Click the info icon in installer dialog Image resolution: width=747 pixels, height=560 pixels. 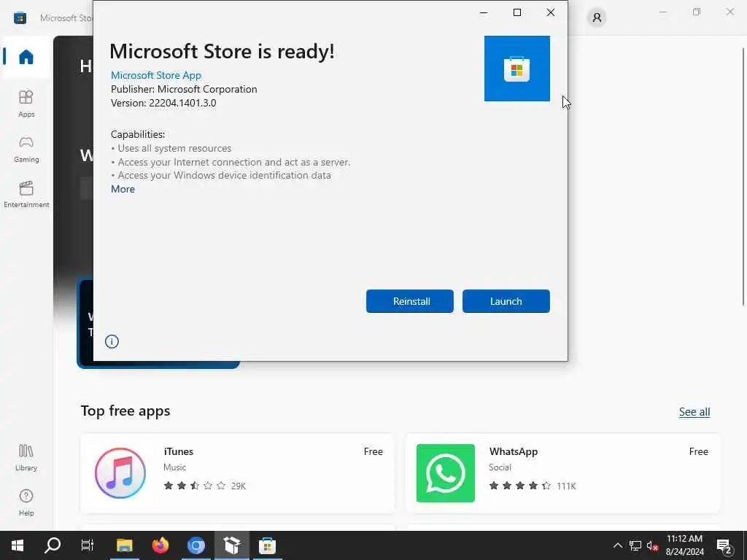tap(112, 341)
